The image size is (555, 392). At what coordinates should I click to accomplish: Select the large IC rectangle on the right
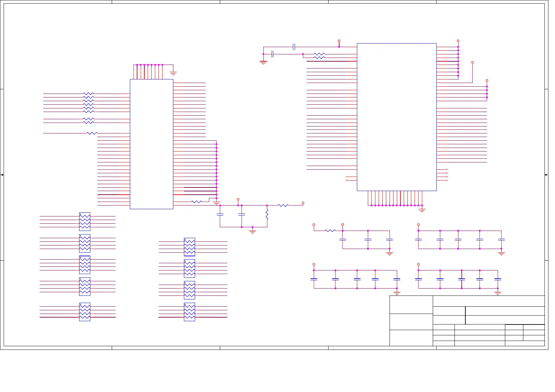click(x=396, y=117)
